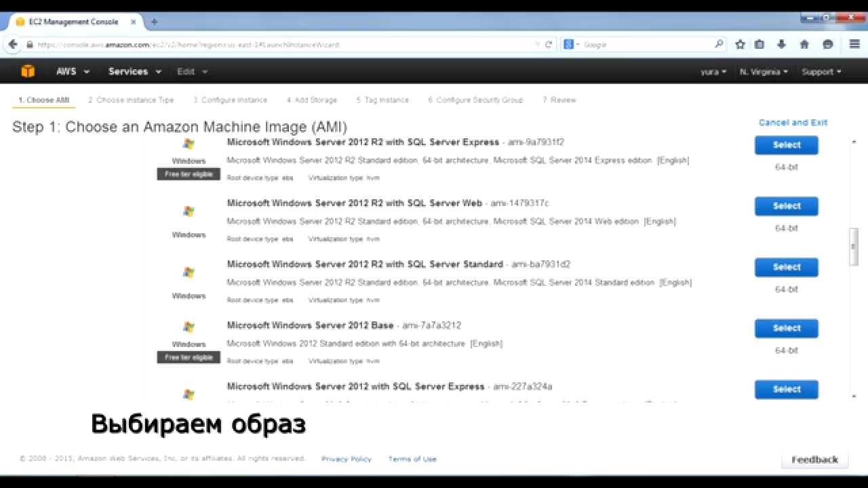Viewport: 868px width, 488px height.
Task: Click Windows logo for 2012 with SQL Server Express
Action: tap(189, 394)
